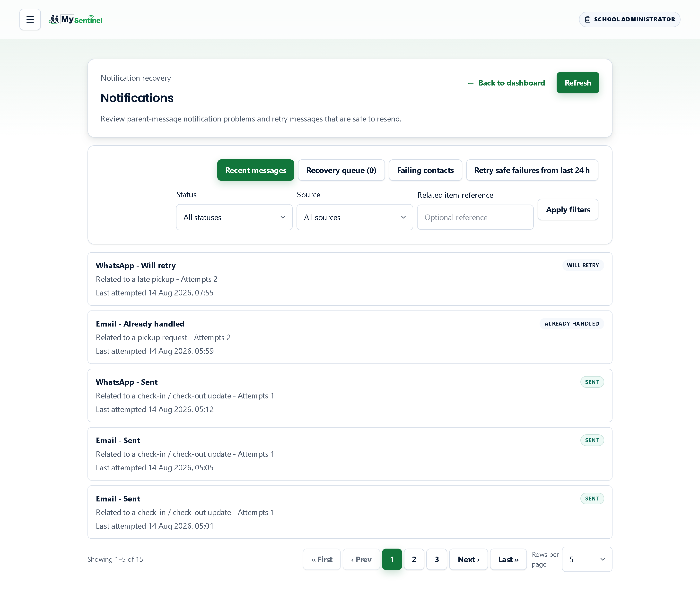Focus the Optional reference input field
The image size is (700, 603).
coord(475,217)
